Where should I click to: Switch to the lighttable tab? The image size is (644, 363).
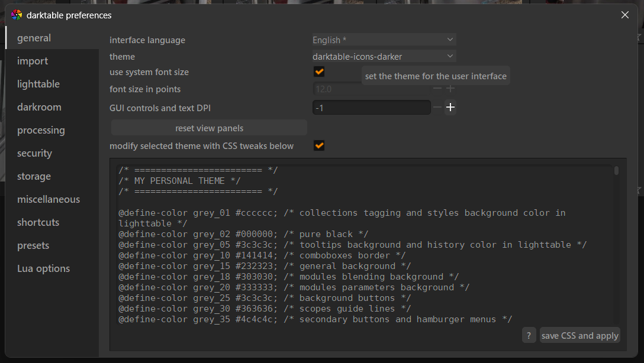pyautogui.click(x=53, y=84)
